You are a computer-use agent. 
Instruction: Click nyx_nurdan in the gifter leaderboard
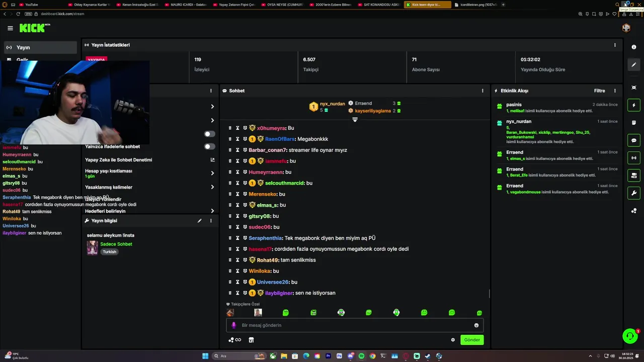[333, 104]
